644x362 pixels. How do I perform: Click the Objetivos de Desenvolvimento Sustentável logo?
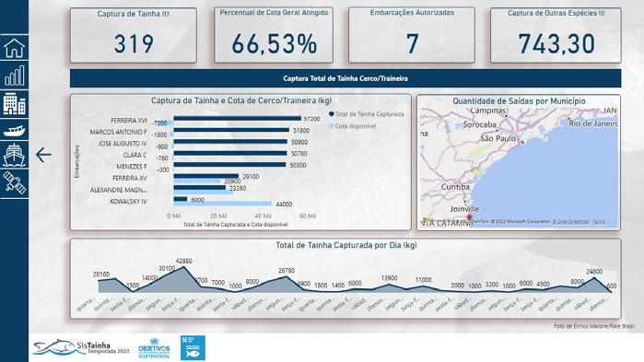tap(154, 348)
